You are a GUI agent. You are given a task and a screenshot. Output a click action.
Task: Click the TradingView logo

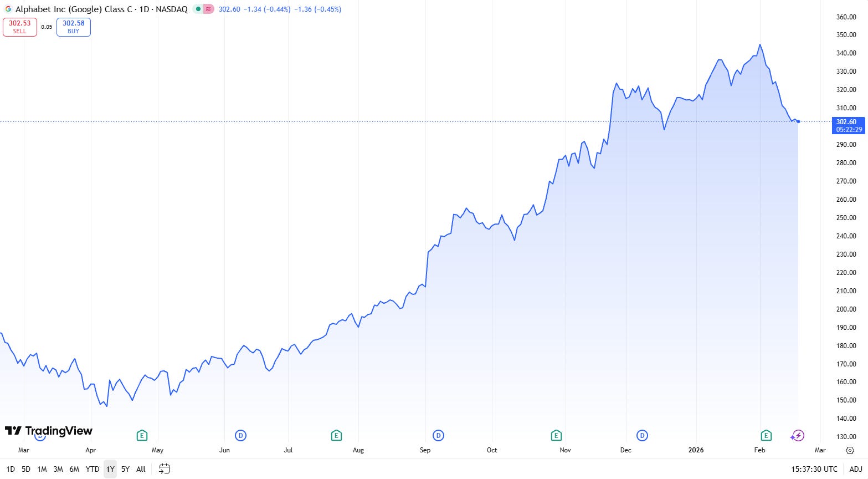tap(49, 431)
